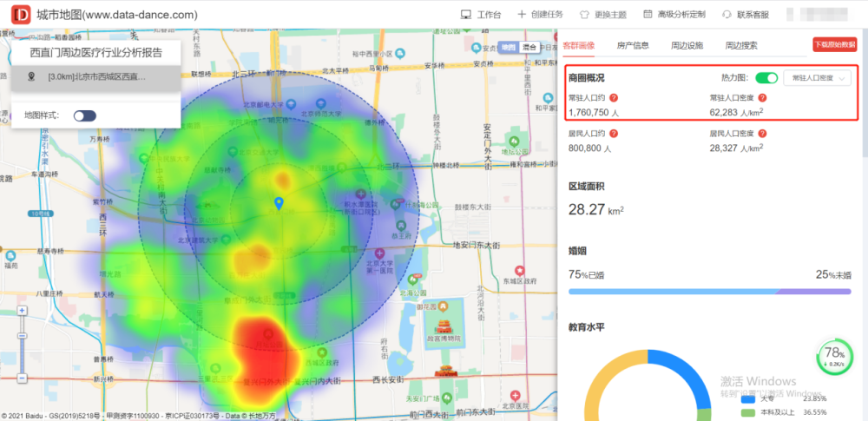Viewport: 868px width, 421px height.
Task: Click the 北京医院 red cross icon
Action: [x=516, y=396]
